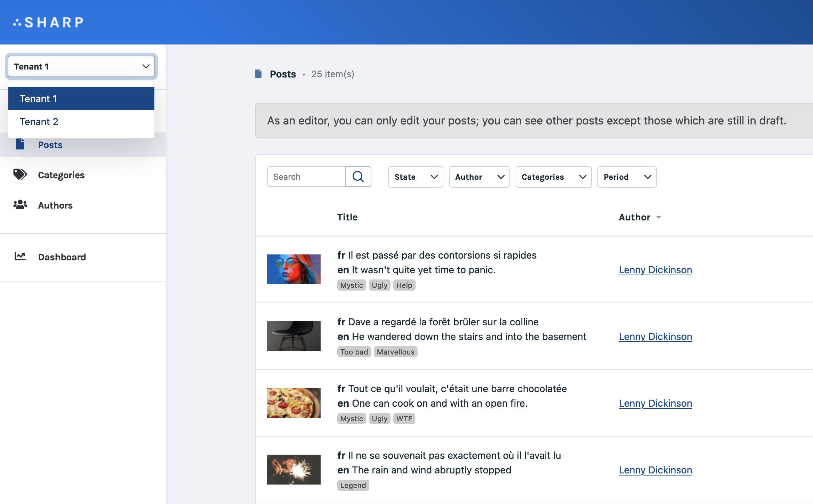Click the Author column sort arrow
Viewport: 813px width, 504px height.
[659, 217]
